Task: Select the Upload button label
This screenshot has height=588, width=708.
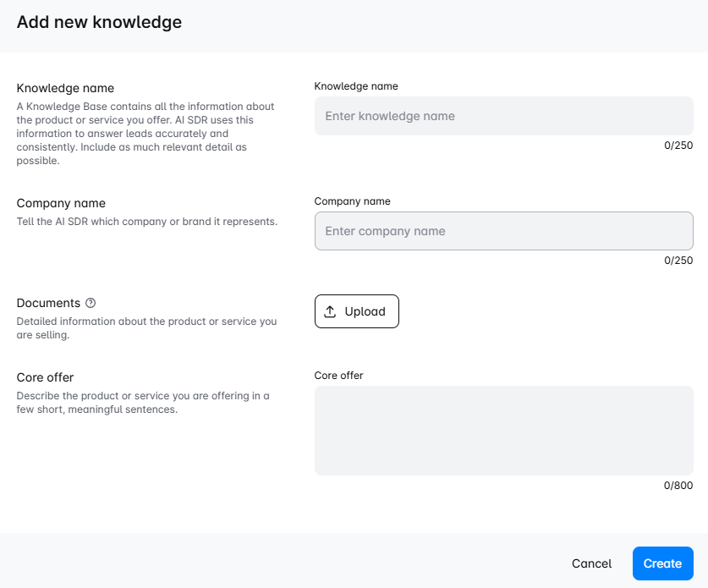Action: [x=365, y=311]
